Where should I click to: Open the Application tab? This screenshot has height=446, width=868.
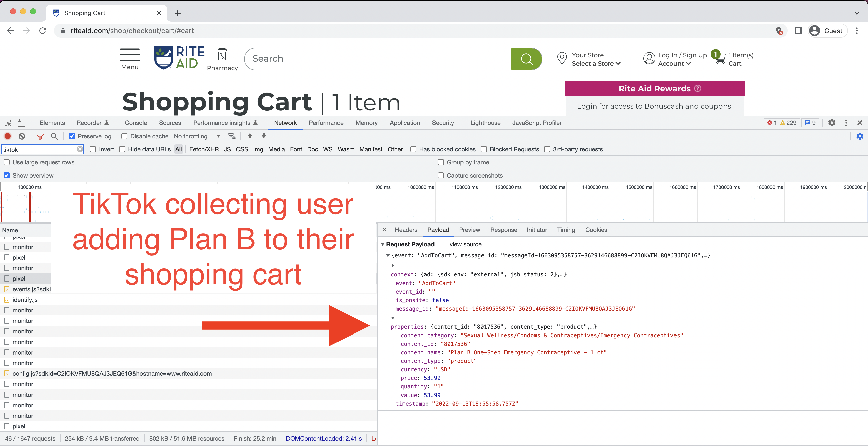pos(405,123)
